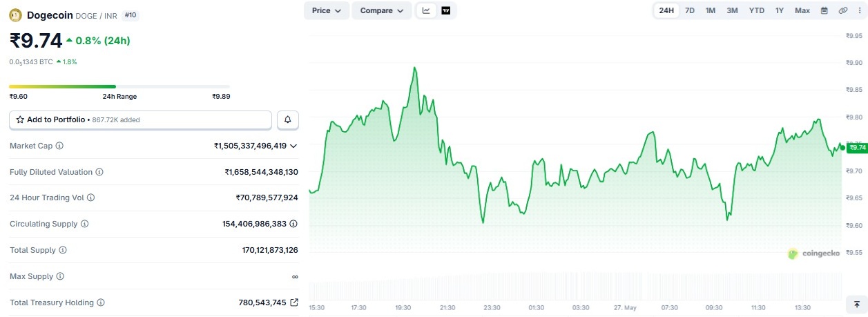
Task: Click the Market Cap info icon
Action: (x=59, y=146)
